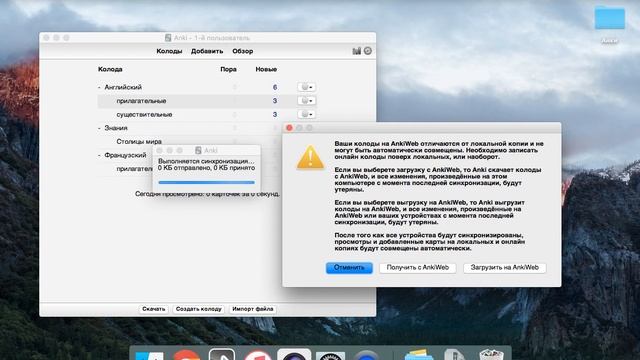Click the sync icon in Anki toolbar
The image size is (640, 360).
pos(368,51)
